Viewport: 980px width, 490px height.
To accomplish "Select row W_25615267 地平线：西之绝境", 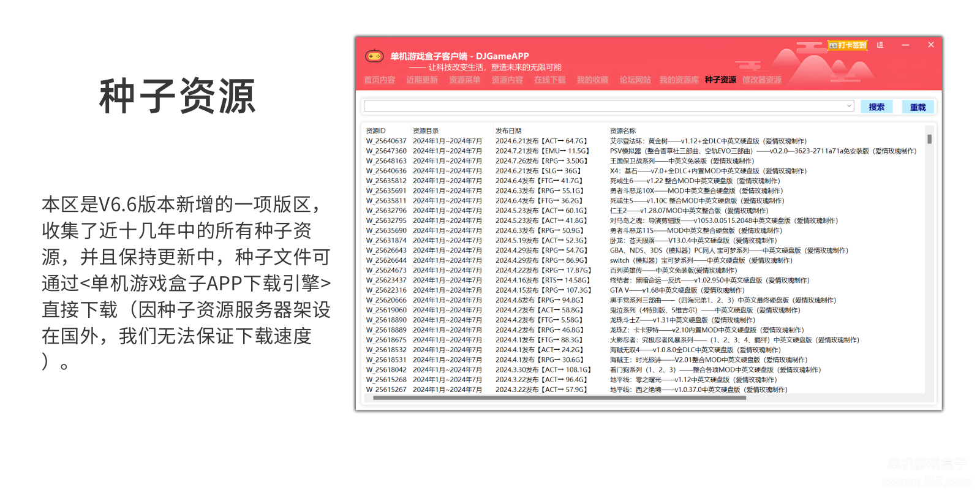I will coord(645,390).
